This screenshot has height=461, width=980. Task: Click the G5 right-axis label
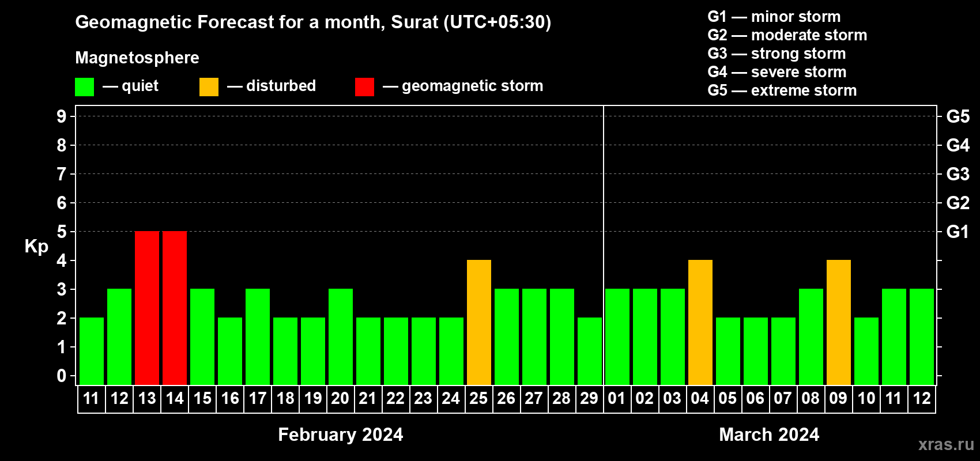pos(958,116)
